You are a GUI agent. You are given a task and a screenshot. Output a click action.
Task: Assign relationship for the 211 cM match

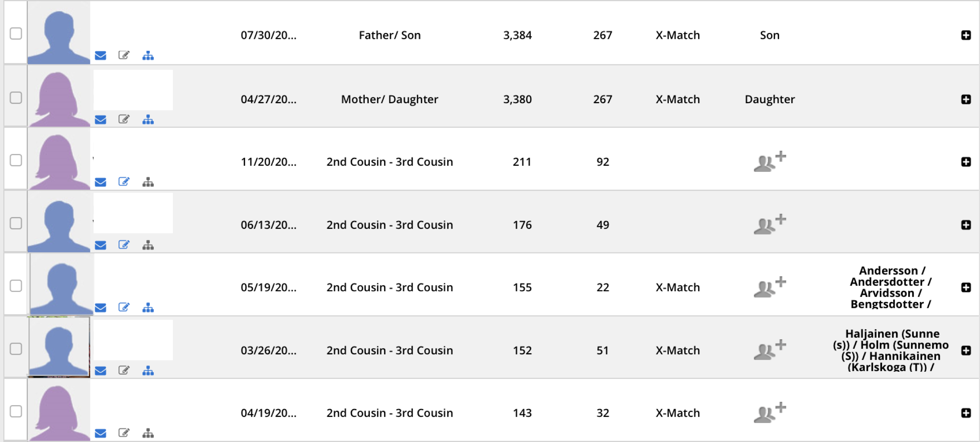coord(769,161)
